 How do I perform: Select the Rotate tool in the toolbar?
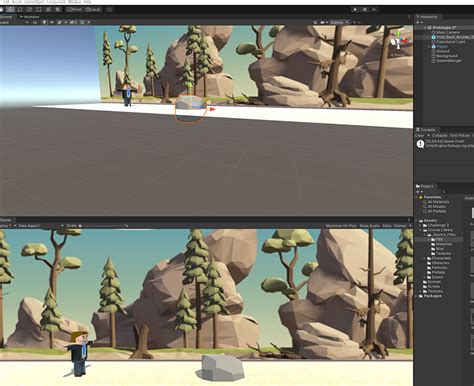click(20, 9)
